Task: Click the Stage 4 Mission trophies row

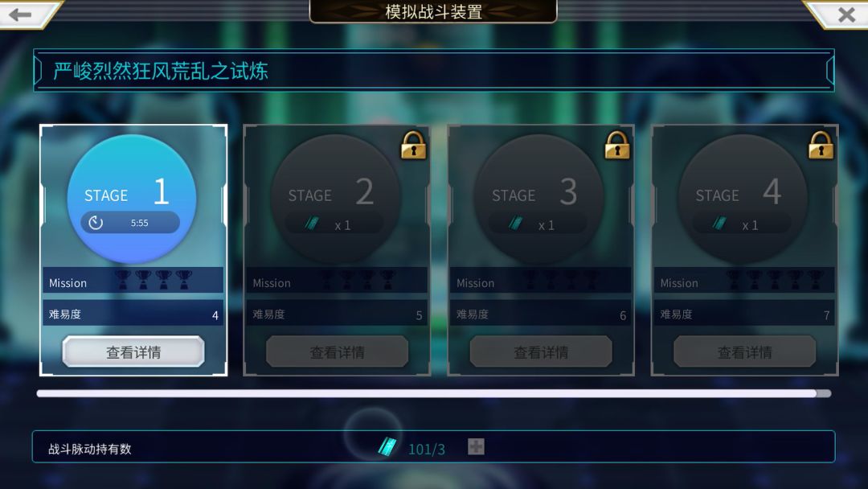Action: tap(744, 280)
